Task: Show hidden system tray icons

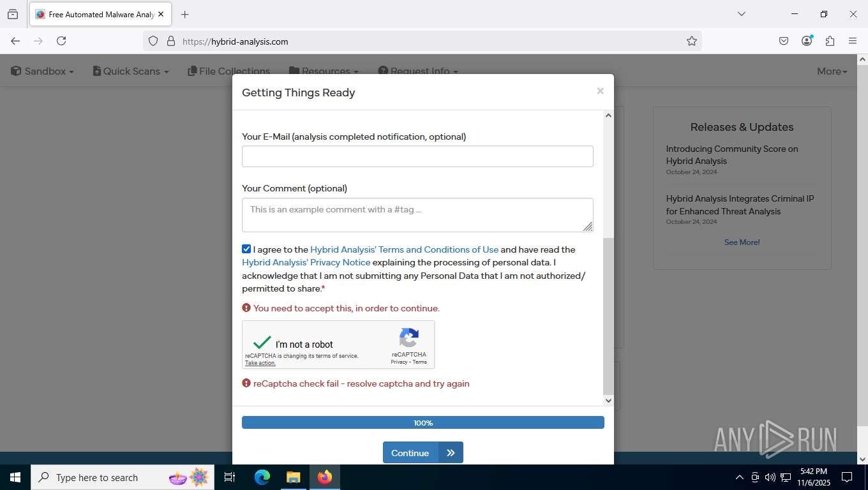Action: pyautogui.click(x=740, y=477)
